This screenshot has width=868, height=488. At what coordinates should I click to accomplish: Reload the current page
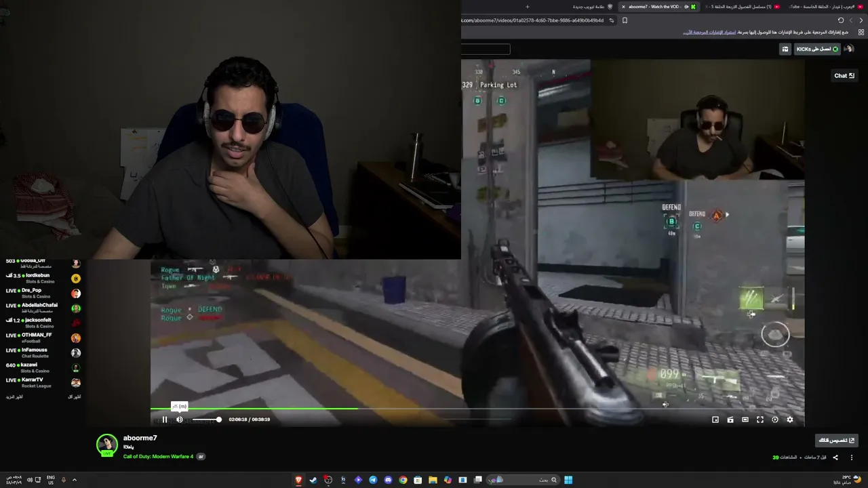coord(841,20)
